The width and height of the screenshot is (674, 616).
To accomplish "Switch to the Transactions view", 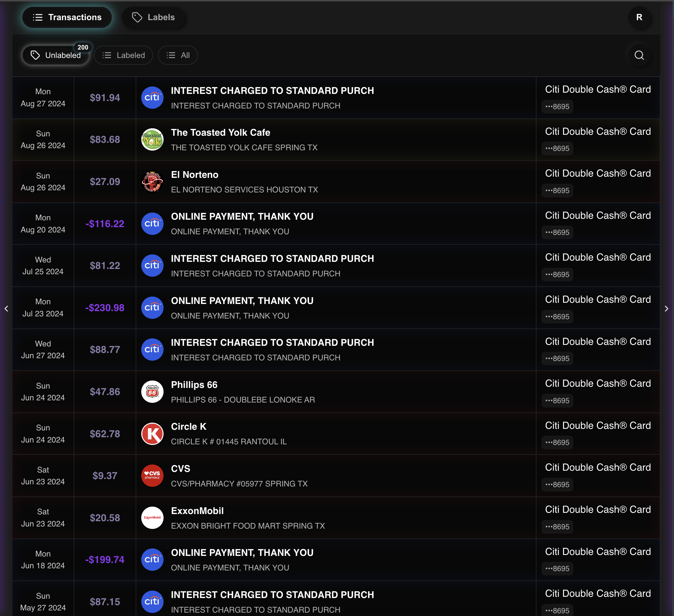I will click(x=67, y=17).
